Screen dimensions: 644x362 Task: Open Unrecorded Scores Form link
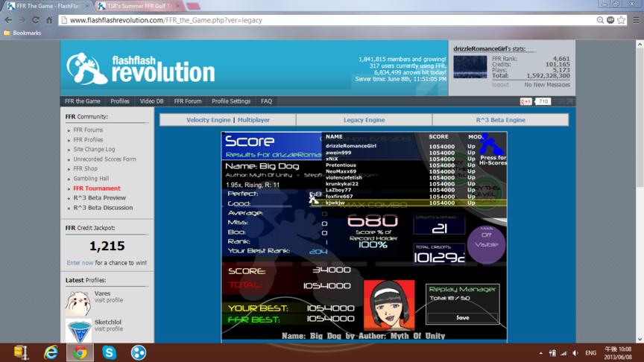pos(104,159)
